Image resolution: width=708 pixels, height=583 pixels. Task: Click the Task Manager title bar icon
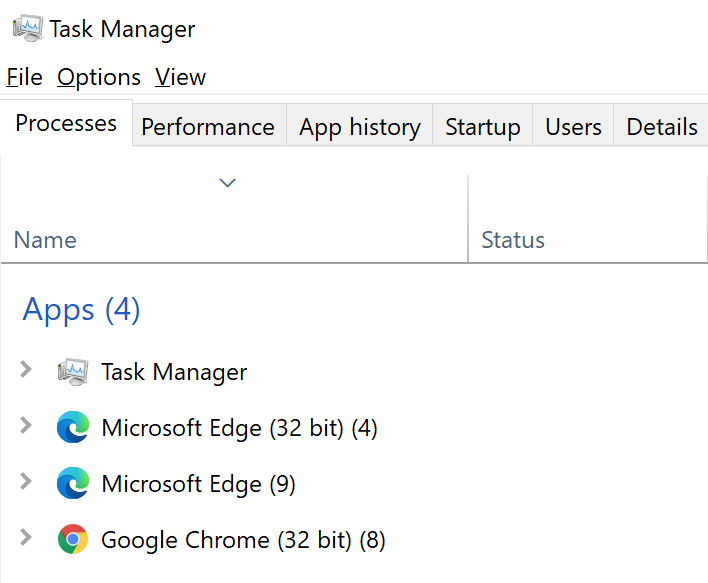(x=28, y=28)
